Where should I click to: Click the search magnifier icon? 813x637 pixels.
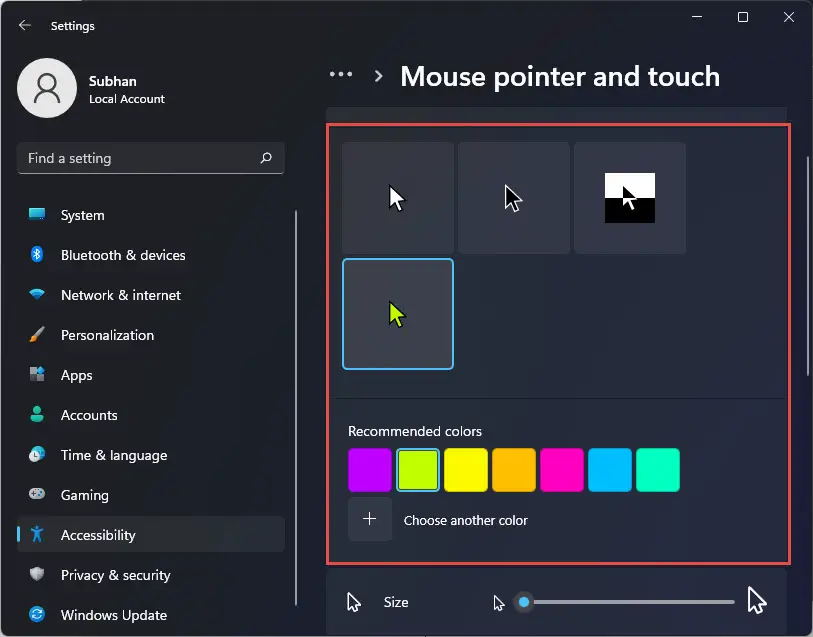tap(266, 158)
